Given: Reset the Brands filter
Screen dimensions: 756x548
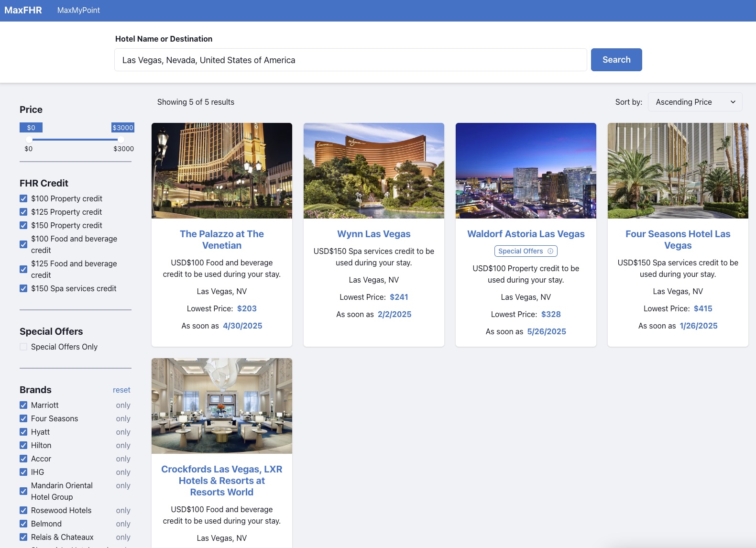Looking at the screenshot, I should (x=121, y=390).
